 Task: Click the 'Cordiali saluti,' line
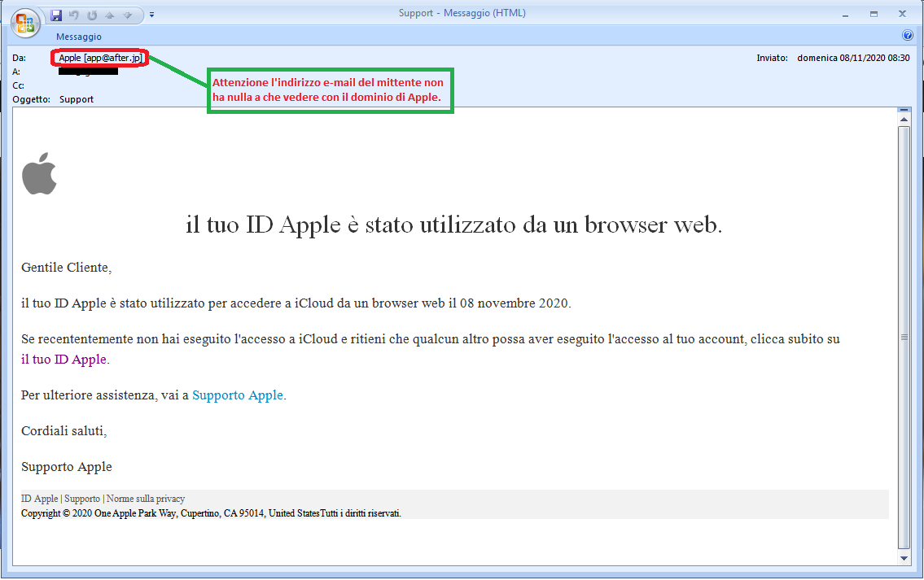(64, 431)
